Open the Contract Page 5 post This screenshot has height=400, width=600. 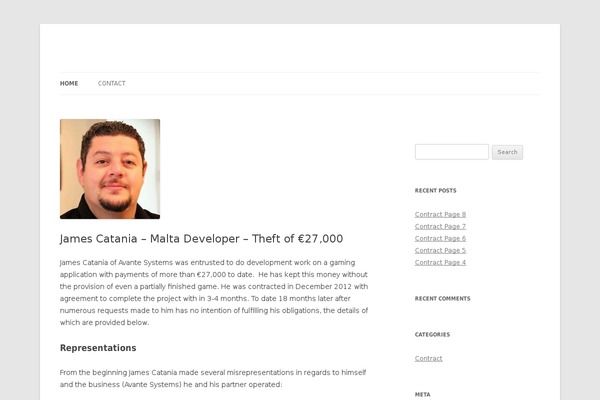point(440,250)
